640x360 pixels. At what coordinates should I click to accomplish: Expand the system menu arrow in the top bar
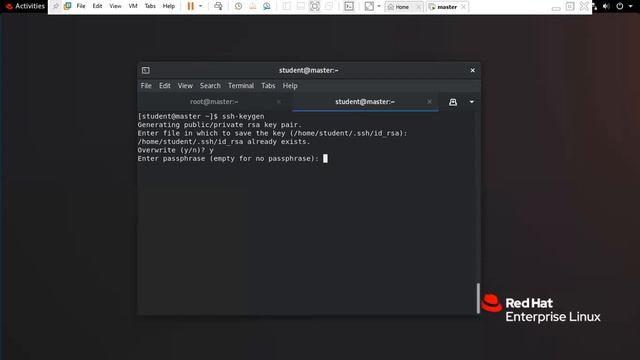pos(631,6)
